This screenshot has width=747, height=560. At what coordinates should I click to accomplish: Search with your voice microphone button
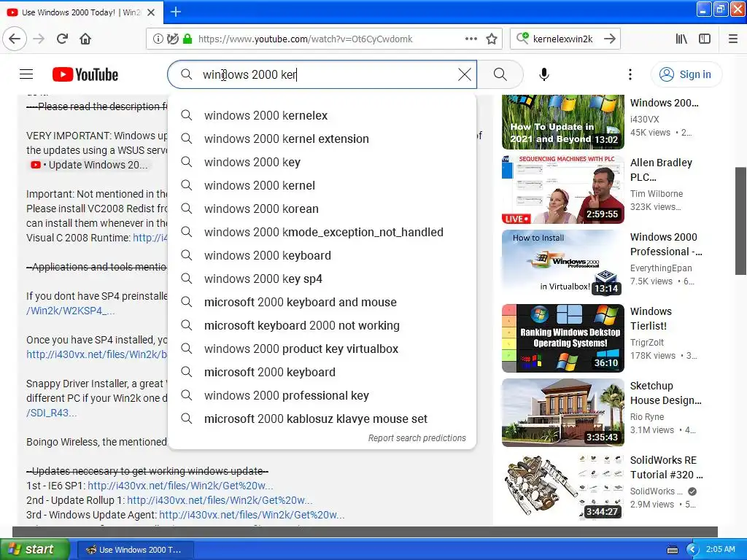click(x=544, y=74)
